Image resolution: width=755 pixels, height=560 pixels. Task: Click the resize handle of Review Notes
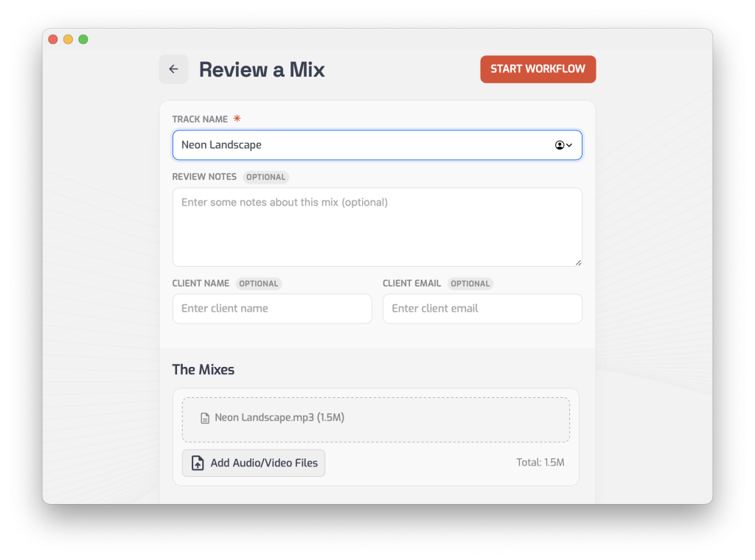click(578, 262)
